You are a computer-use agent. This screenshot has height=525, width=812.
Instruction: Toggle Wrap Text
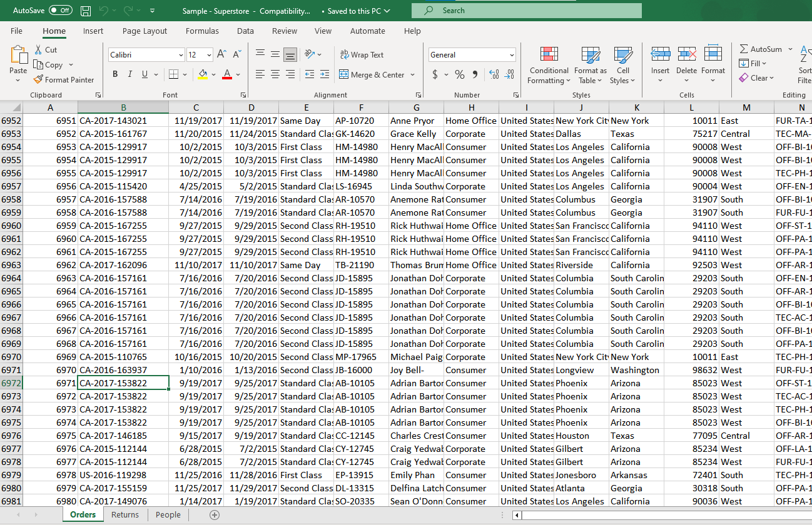(x=362, y=55)
